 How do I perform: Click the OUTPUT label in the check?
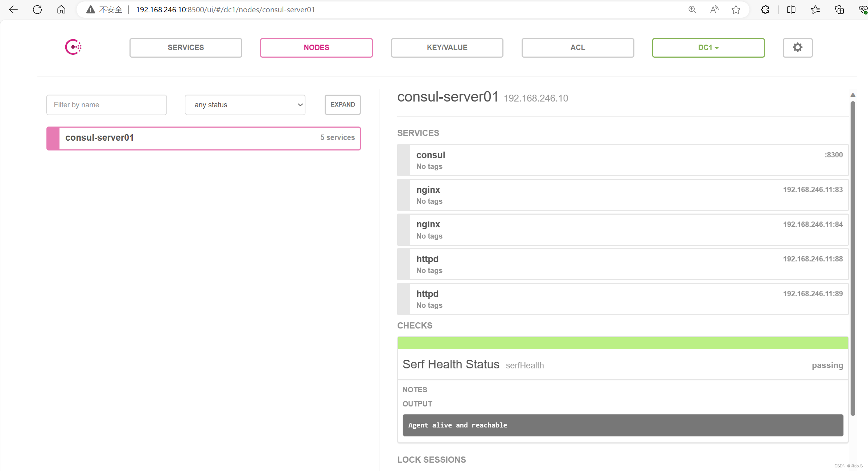417,404
